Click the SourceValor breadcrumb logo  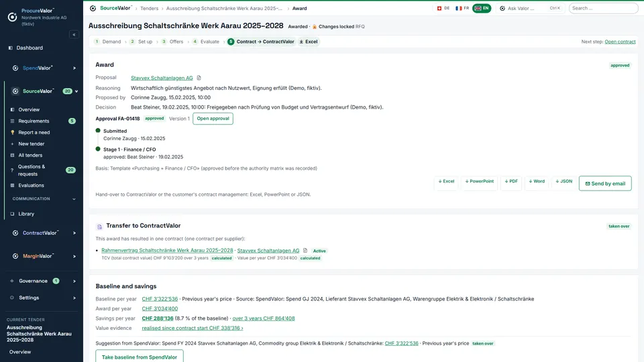(93, 8)
